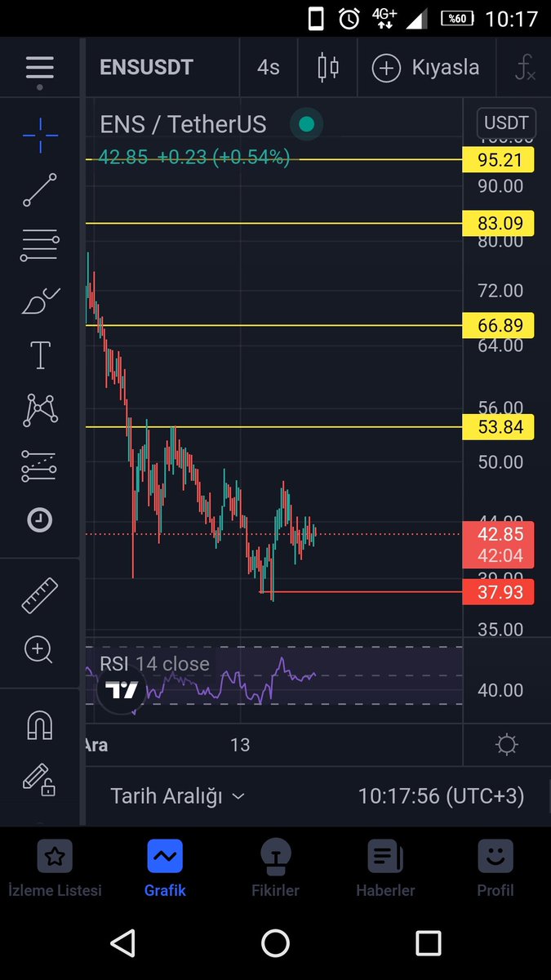This screenshot has height=980, width=551.
Task: Click the ENS / TetherUS chart title
Action: [183, 124]
